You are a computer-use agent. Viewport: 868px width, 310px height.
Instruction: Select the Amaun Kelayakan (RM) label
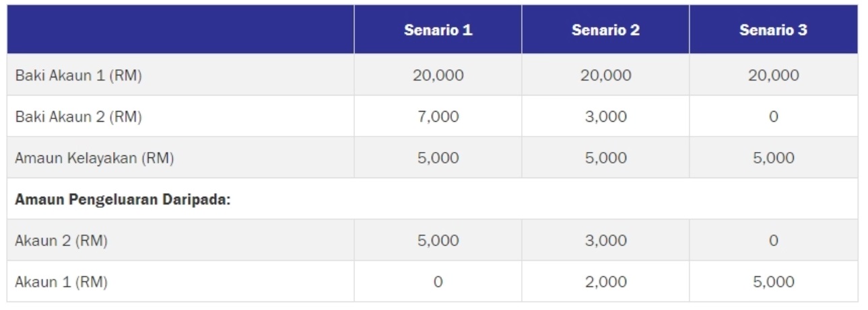(x=94, y=158)
